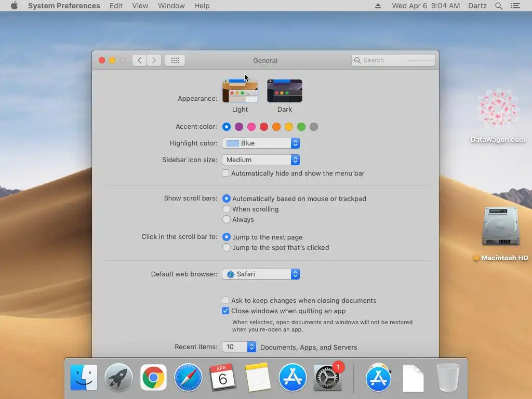The height and width of the screenshot is (399, 532).
Task: Select the Dark appearance thumbnail
Action: [x=285, y=91]
